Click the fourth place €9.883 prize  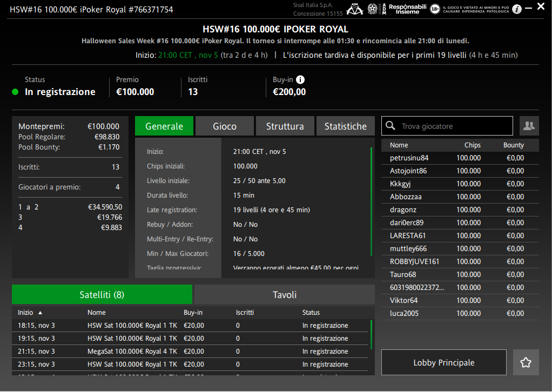[x=111, y=227]
